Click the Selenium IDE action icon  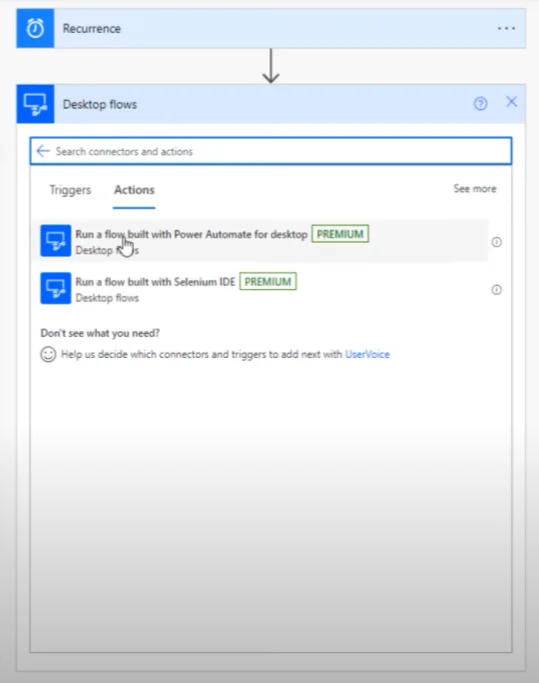(x=56, y=288)
